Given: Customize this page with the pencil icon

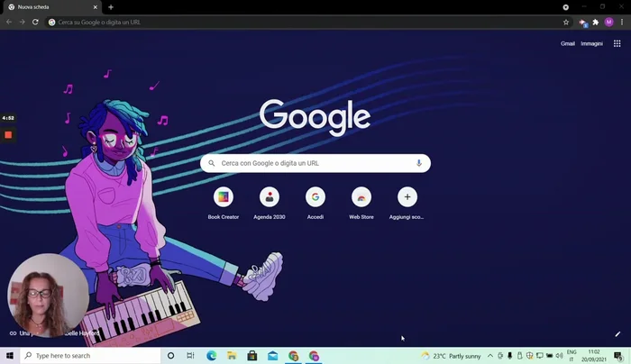Looking at the screenshot, I should click(x=617, y=334).
